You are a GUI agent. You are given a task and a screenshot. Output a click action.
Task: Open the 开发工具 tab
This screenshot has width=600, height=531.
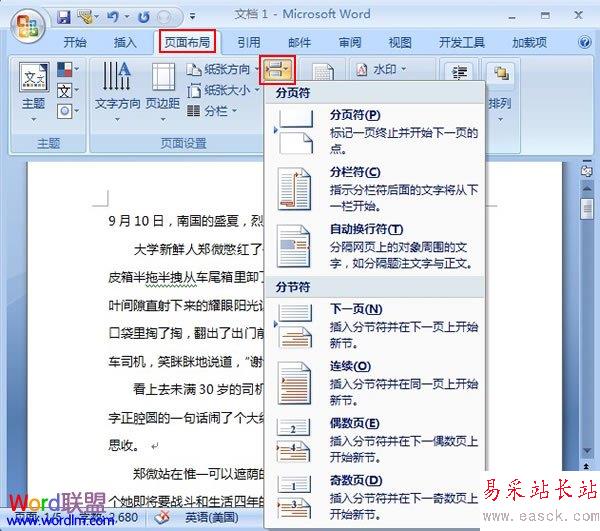click(x=461, y=42)
